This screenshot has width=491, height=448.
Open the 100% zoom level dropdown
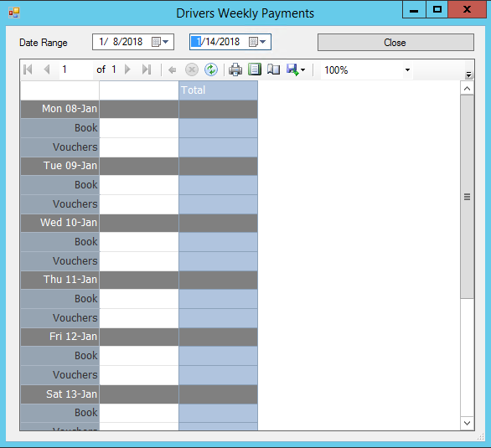407,70
